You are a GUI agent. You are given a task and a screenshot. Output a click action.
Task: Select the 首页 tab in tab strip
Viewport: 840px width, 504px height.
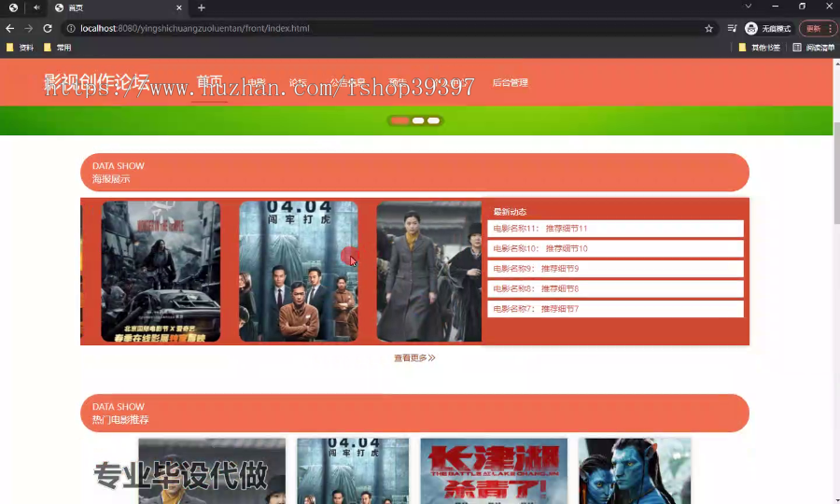118,8
